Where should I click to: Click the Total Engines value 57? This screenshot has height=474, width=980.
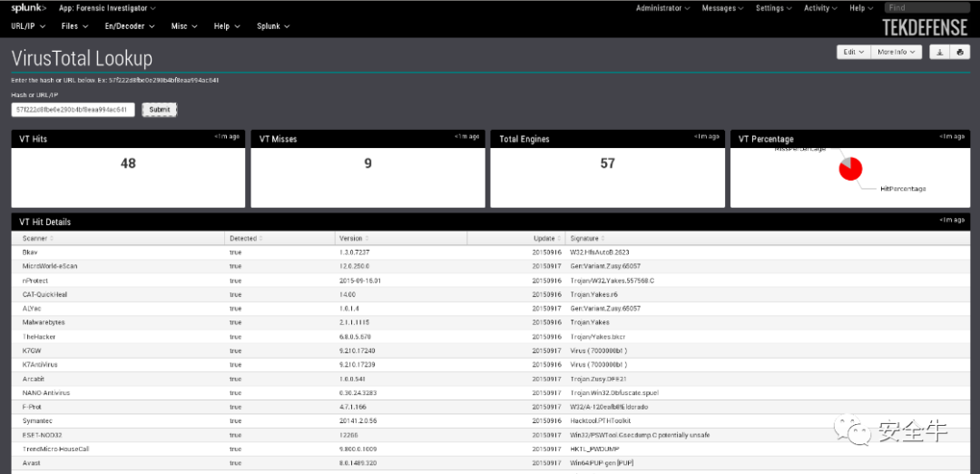tap(607, 163)
